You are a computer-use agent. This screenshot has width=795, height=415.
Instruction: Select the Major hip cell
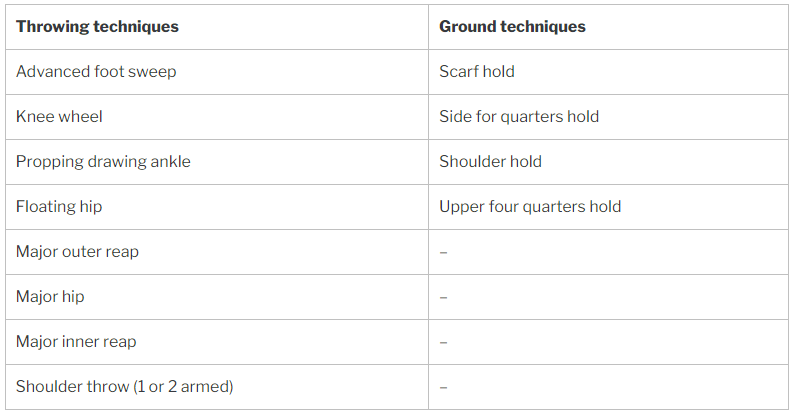[x=217, y=297]
